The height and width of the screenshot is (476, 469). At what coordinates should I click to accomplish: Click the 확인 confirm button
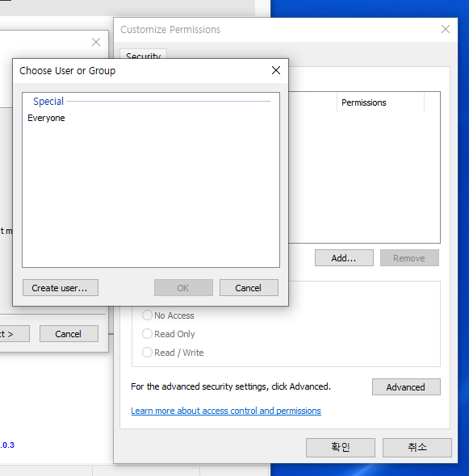341,448
